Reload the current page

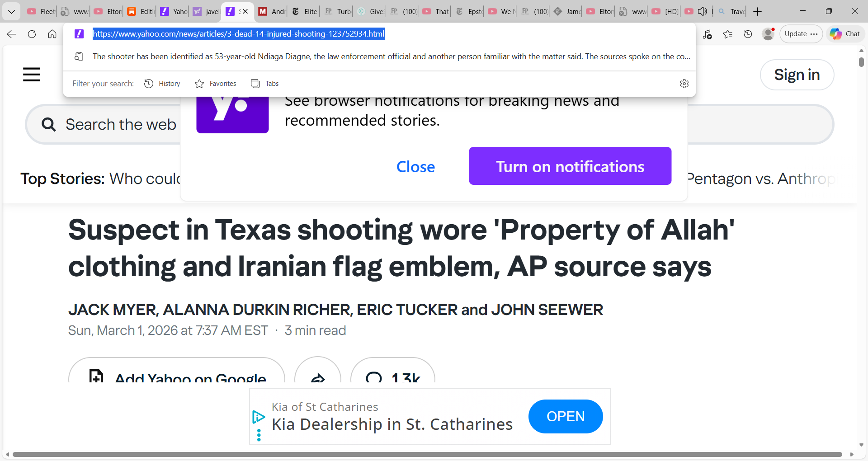32,34
